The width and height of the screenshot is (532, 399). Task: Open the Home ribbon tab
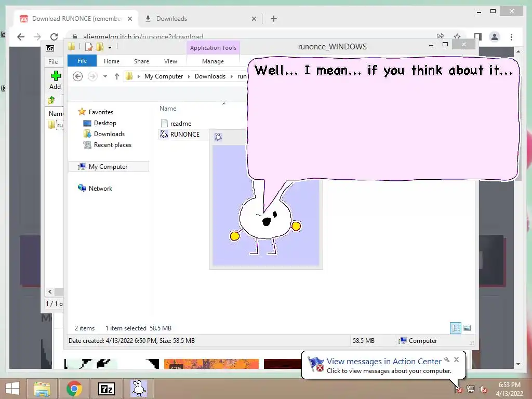(112, 61)
